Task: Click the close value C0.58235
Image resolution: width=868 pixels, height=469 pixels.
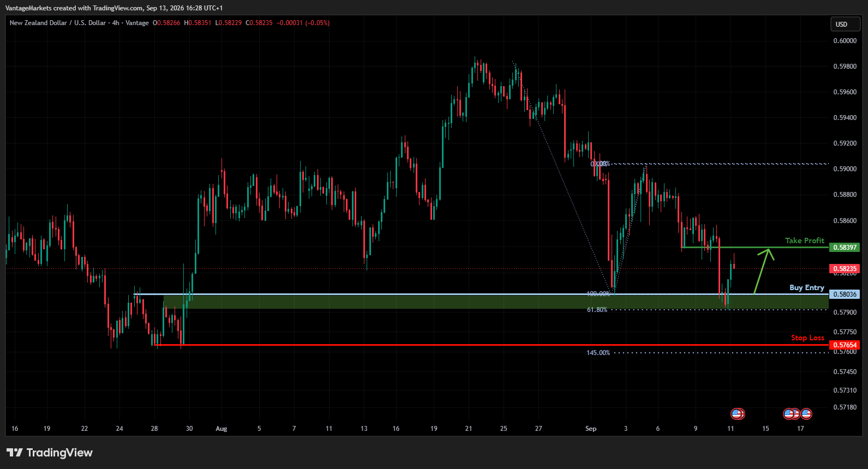Action: (x=259, y=23)
